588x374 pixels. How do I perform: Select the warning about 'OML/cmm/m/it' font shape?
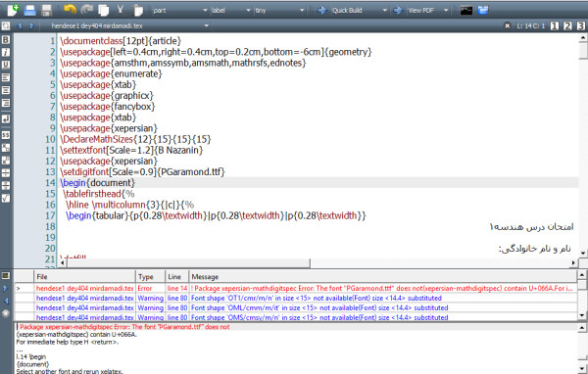tap(296, 307)
